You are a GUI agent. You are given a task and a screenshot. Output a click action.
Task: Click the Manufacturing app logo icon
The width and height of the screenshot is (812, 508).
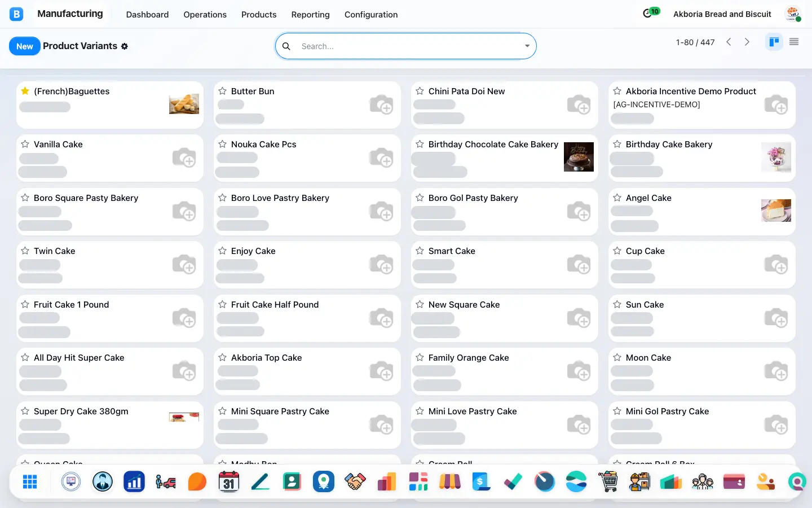16,14
